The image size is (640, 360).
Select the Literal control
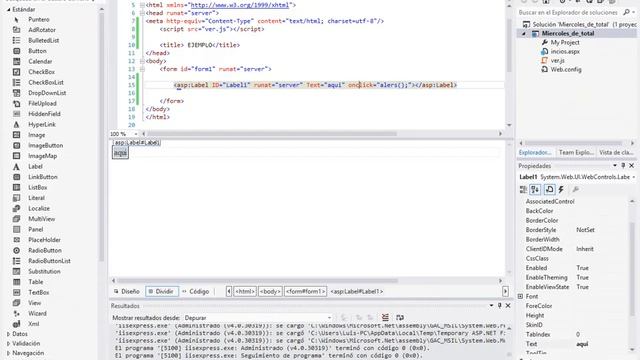[36, 198]
